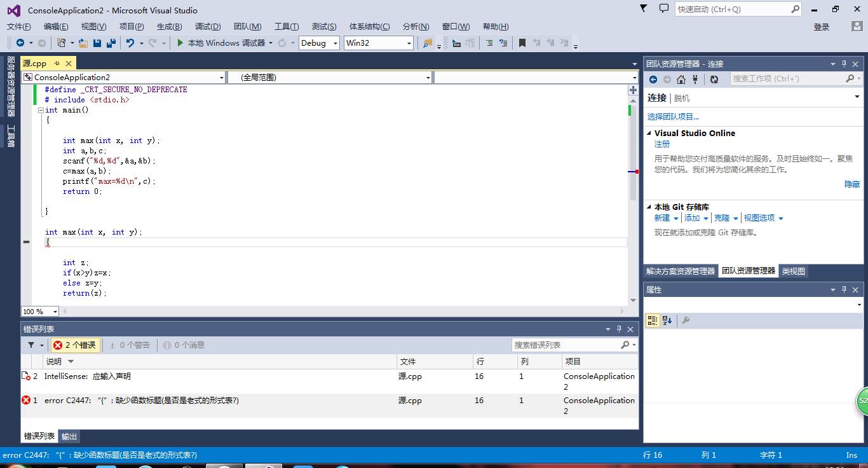
Task: Open the Win32 platform dropdown
Action: click(379, 43)
